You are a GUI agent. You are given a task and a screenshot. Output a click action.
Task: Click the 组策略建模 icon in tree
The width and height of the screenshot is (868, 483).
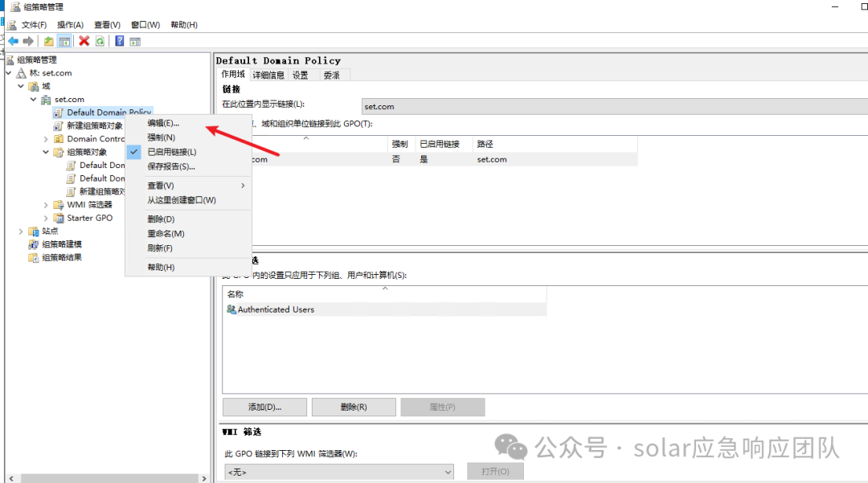coord(34,244)
